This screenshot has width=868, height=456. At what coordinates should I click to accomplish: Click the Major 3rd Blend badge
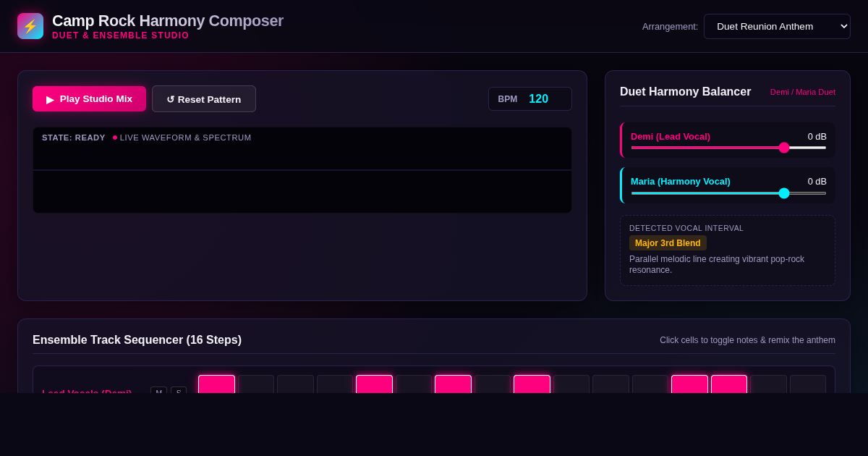668,243
